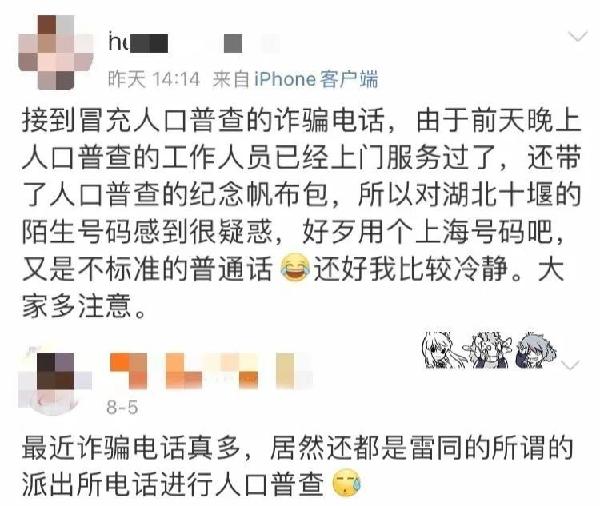Open the first poster's pixelated avatar
Screen dimensions: 600x506
[56, 52]
